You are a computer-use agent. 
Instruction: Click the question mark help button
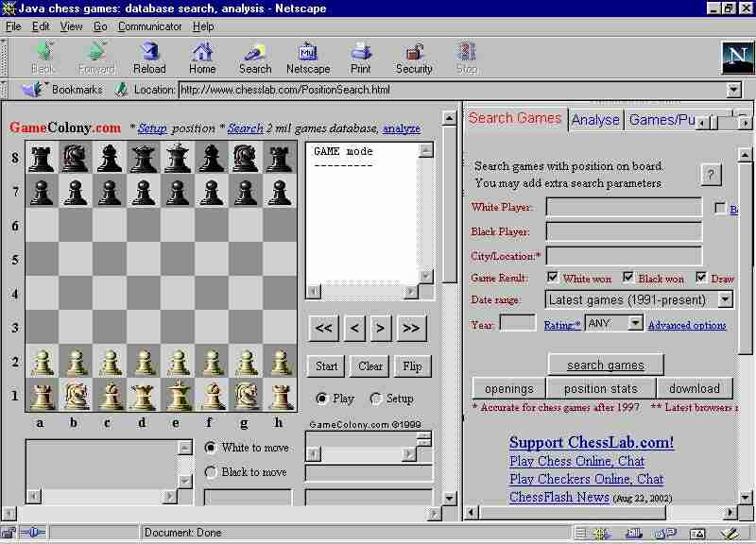point(711,175)
